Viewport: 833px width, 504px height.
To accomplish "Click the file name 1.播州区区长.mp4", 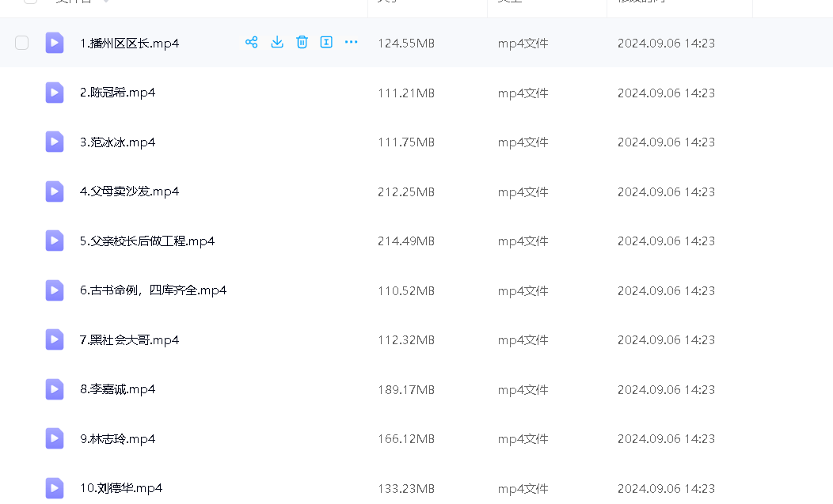I will click(129, 44).
